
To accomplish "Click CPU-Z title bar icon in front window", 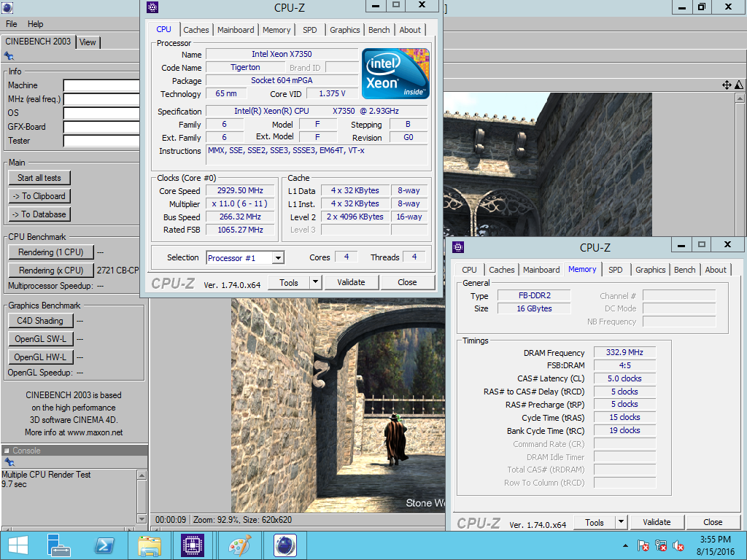I will (x=152, y=7).
